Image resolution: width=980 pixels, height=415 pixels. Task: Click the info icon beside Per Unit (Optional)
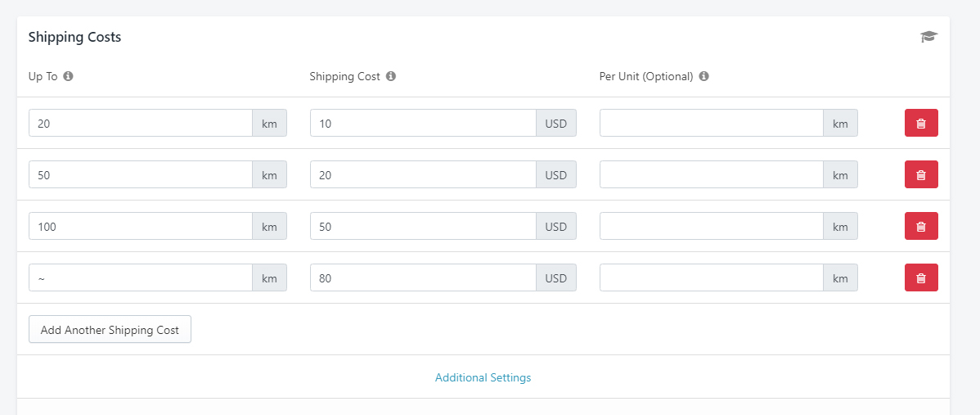704,76
